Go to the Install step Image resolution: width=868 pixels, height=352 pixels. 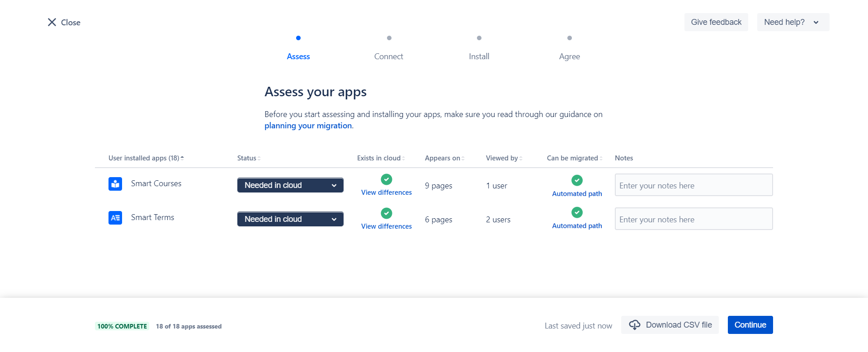tap(479, 56)
